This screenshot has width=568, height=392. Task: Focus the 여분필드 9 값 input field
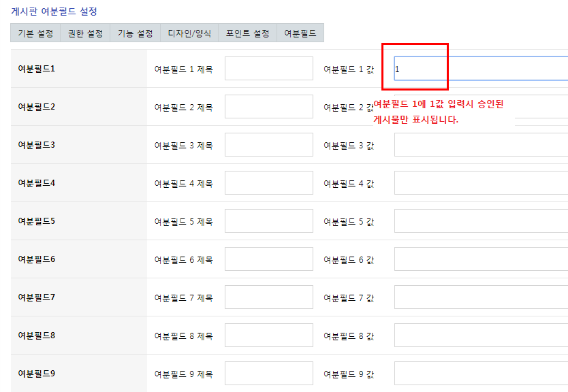pos(481,374)
